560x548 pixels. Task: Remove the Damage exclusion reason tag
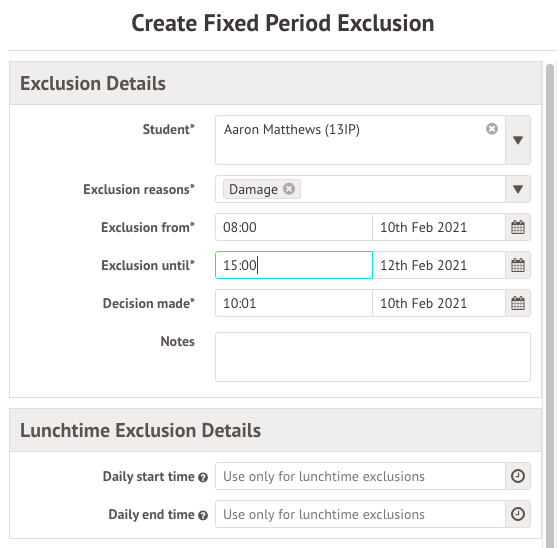[289, 189]
